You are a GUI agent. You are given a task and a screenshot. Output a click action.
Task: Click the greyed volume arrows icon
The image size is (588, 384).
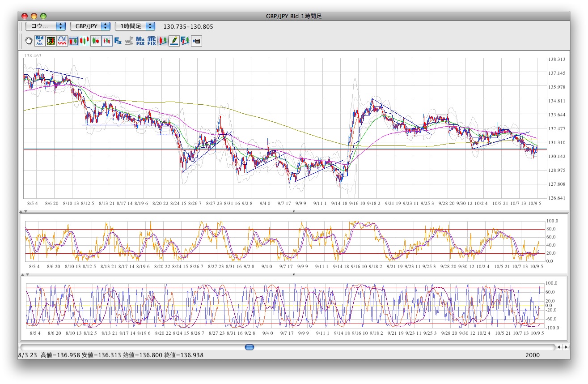(x=129, y=41)
